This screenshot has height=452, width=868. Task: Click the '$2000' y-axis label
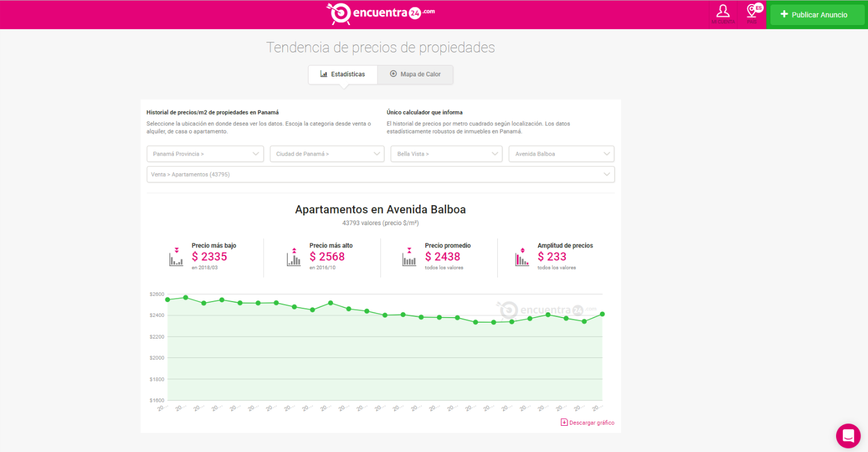coord(157,358)
